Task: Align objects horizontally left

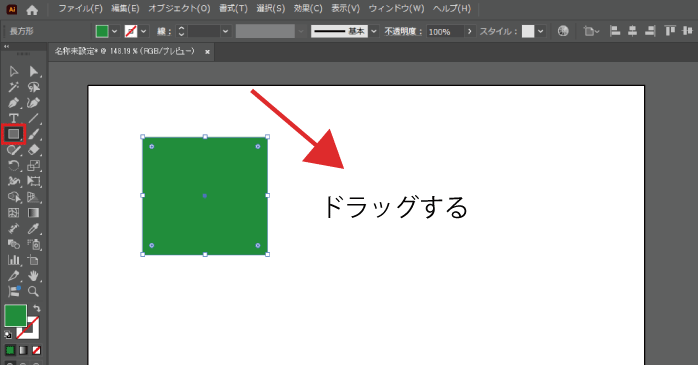Action: 615,31
